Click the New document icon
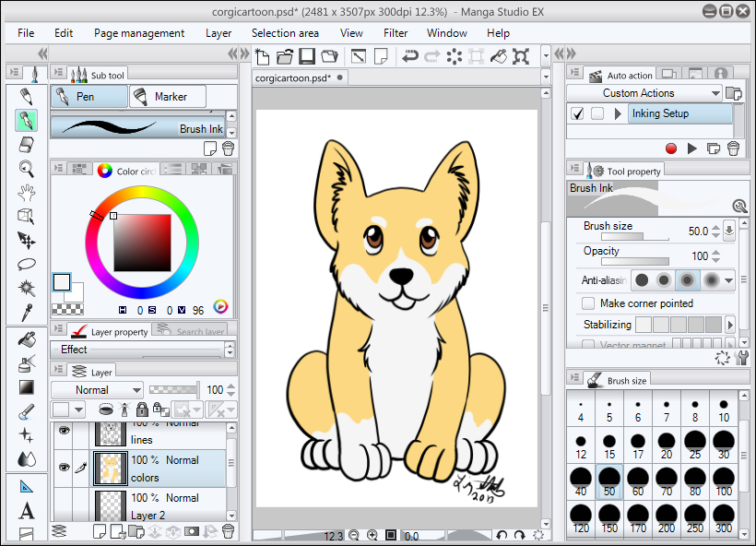 pos(262,56)
